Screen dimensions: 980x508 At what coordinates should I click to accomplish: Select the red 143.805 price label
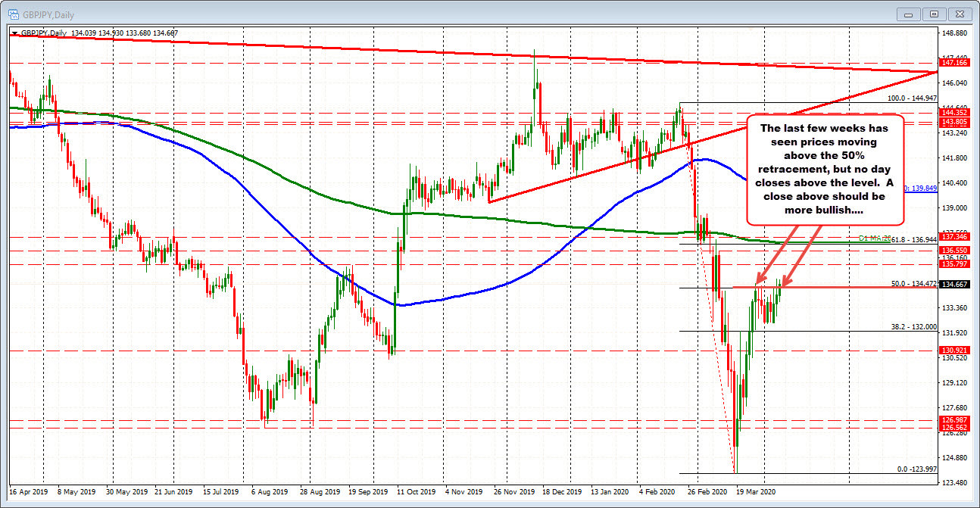pyautogui.click(x=953, y=122)
